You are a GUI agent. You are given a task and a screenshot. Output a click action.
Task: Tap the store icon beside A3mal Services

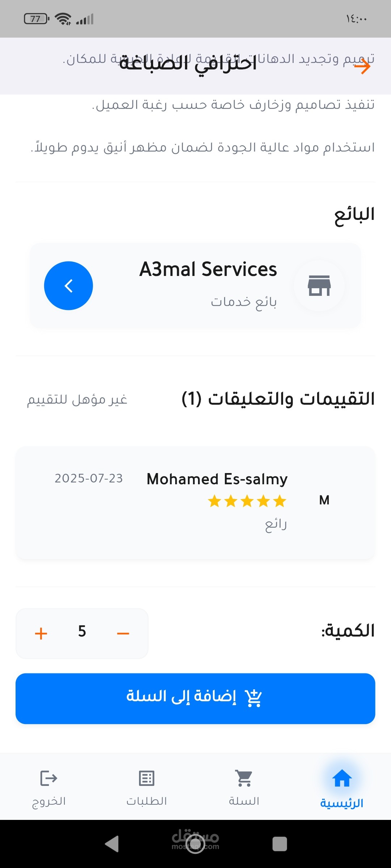319,286
